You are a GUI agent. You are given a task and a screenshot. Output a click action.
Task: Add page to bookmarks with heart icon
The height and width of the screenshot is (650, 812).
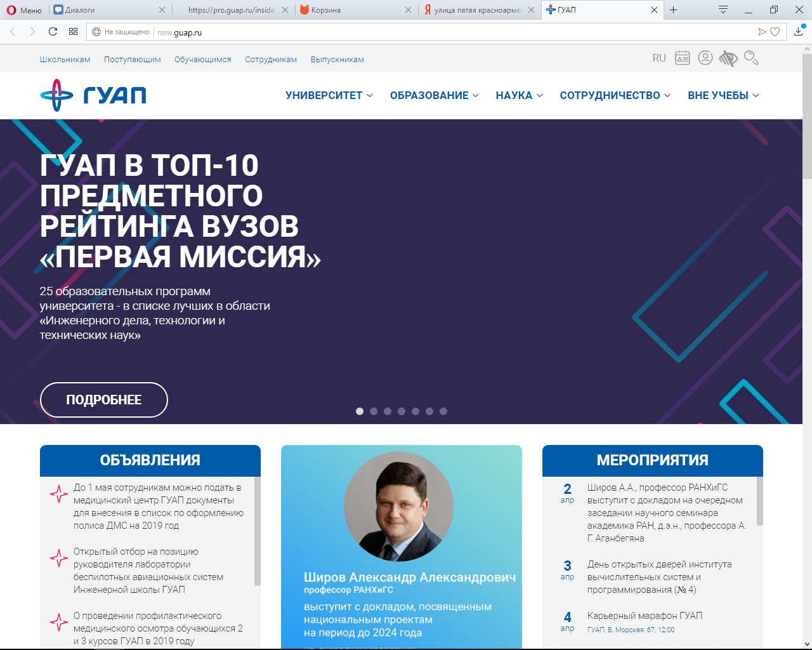click(775, 32)
